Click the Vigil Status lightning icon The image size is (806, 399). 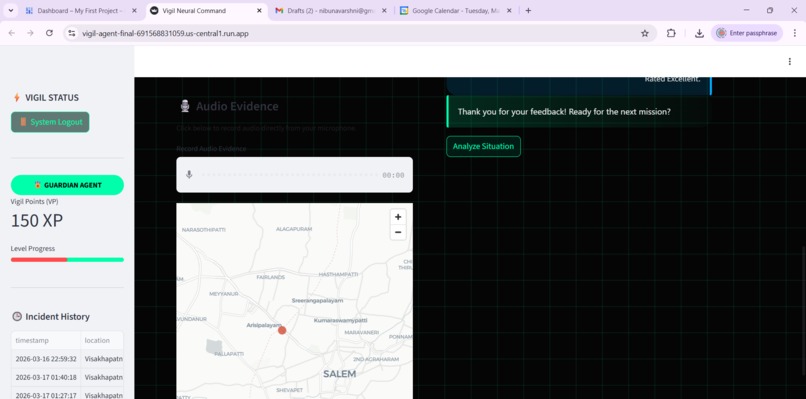pos(16,98)
